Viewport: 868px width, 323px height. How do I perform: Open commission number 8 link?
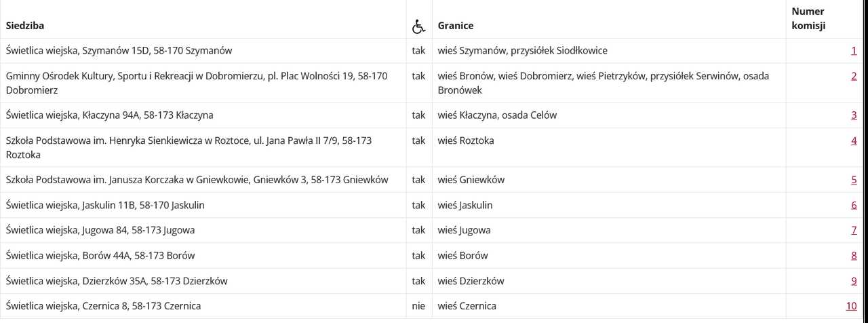click(x=854, y=256)
